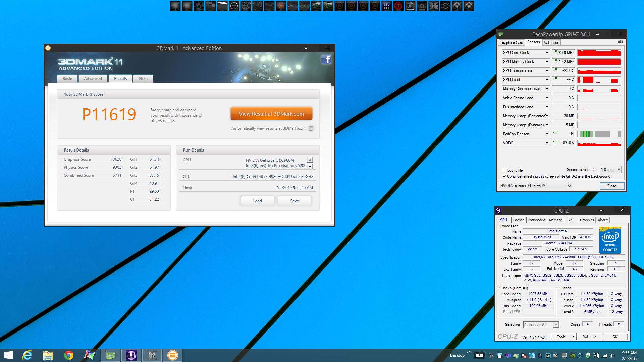Click the volume speaker tray icon
Screen dimensions: 644x362
[612, 356]
